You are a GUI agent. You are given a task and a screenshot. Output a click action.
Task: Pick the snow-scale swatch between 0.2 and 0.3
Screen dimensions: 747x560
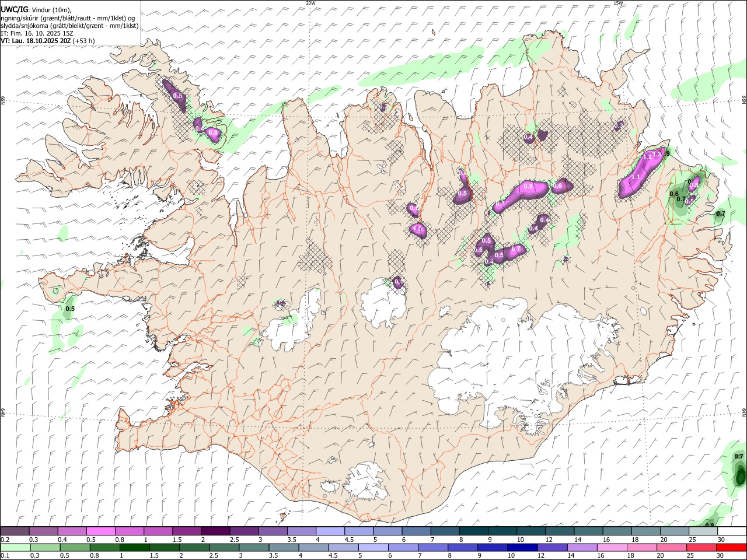point(15,531)
